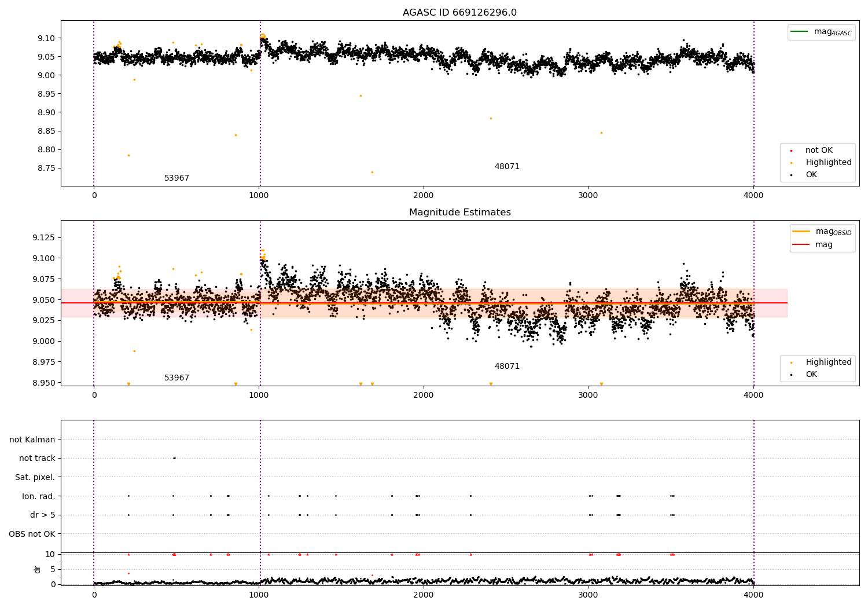Click the '48071' annotation in Magnitude Estimates plot

(x=507, y=367)
